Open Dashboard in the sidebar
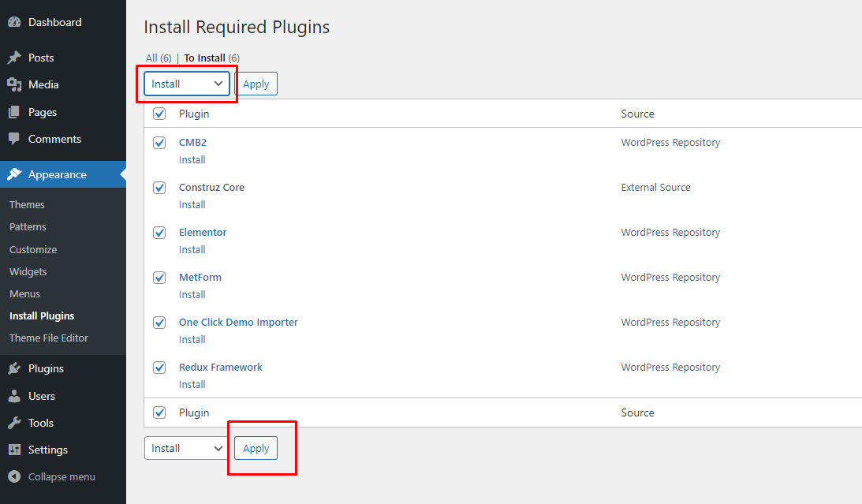This screenshot has height=504, width=862. 55,22
